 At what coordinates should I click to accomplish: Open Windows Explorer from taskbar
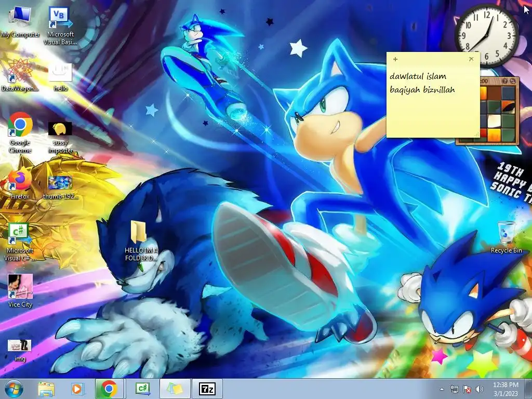point(46,389)
